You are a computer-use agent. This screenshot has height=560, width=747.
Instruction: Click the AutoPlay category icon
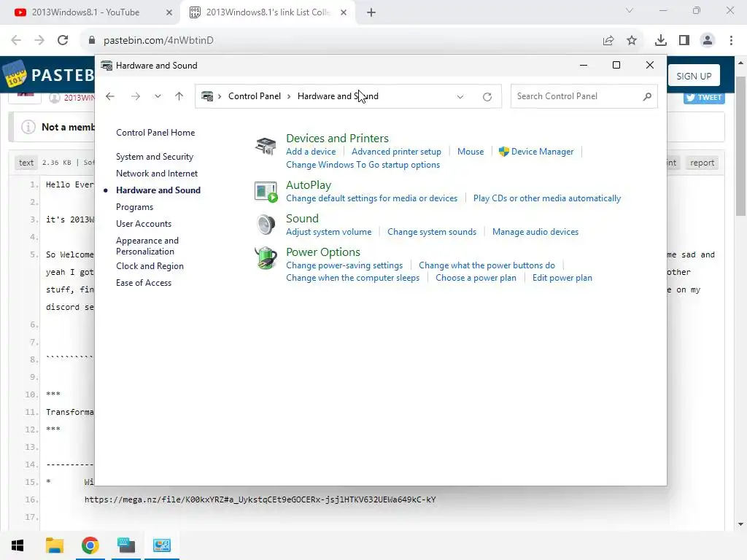(266, 192)
